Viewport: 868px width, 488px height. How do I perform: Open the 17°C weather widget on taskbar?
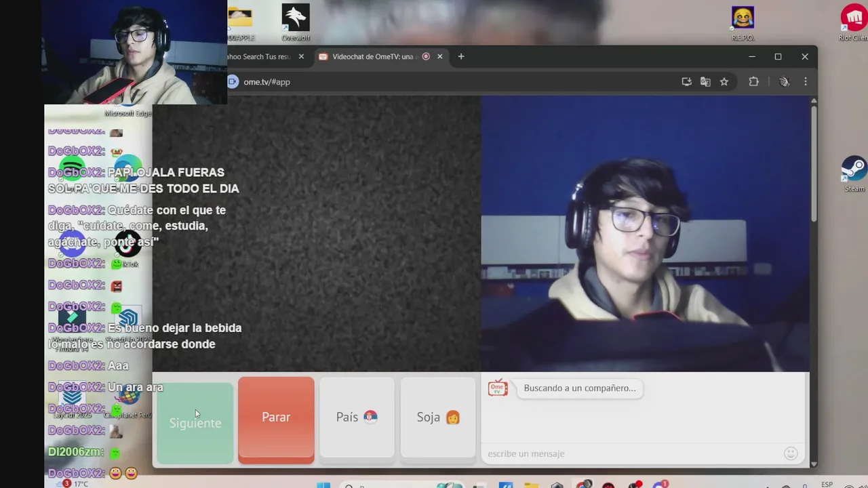pyautogui.click(x=75, y=484)
